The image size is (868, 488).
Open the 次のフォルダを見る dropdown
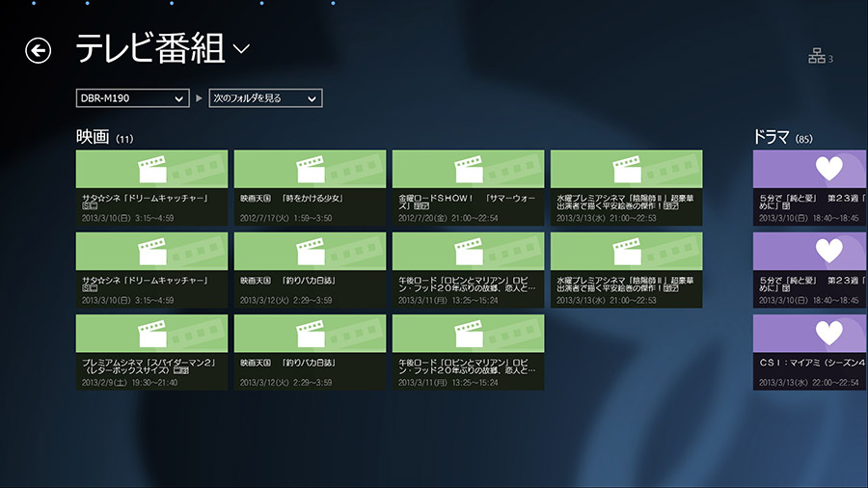point(265,98)
